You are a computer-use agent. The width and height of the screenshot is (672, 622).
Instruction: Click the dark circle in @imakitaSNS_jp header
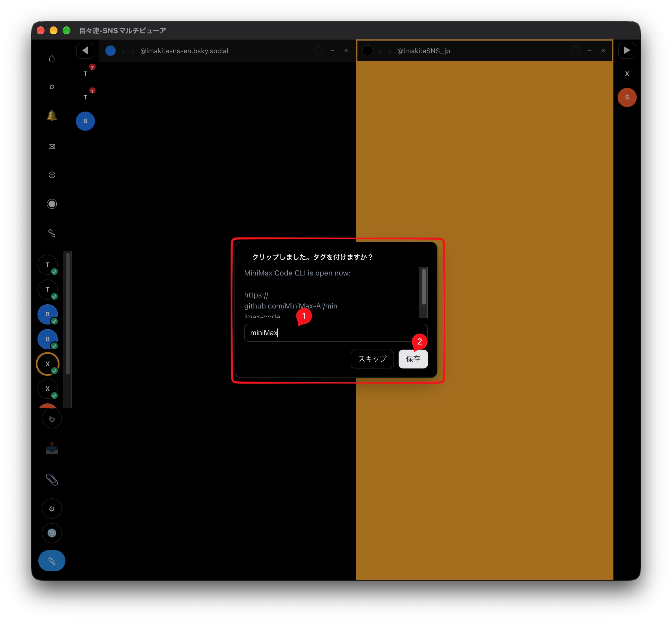(x=368, y=50)
